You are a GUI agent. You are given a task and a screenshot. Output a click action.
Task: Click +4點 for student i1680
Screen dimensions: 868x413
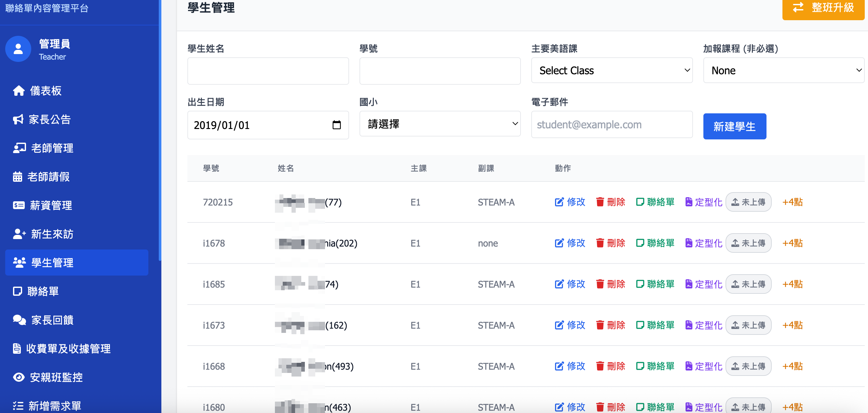coord(792,407)
